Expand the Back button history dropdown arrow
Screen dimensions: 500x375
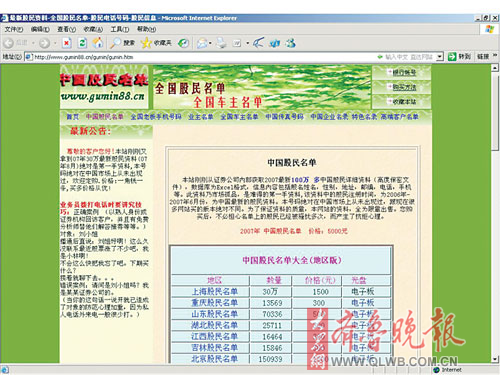coord(33,43)
